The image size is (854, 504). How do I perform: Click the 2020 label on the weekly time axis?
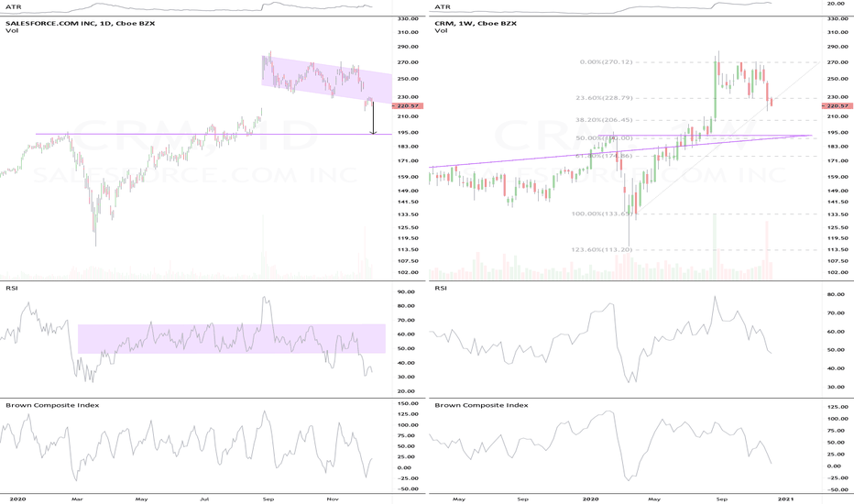point(590,499)
